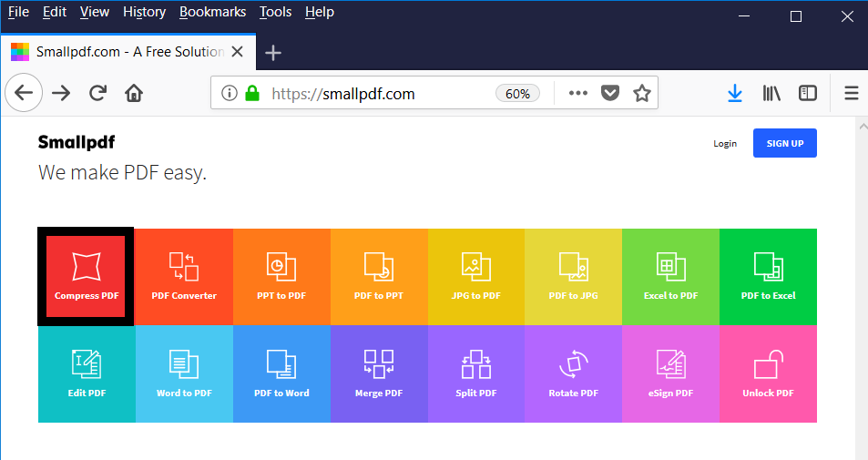Go back to the previous page
Image resolution: width=868 pixels, height=460 pixels.
click(x=24, y=93)
